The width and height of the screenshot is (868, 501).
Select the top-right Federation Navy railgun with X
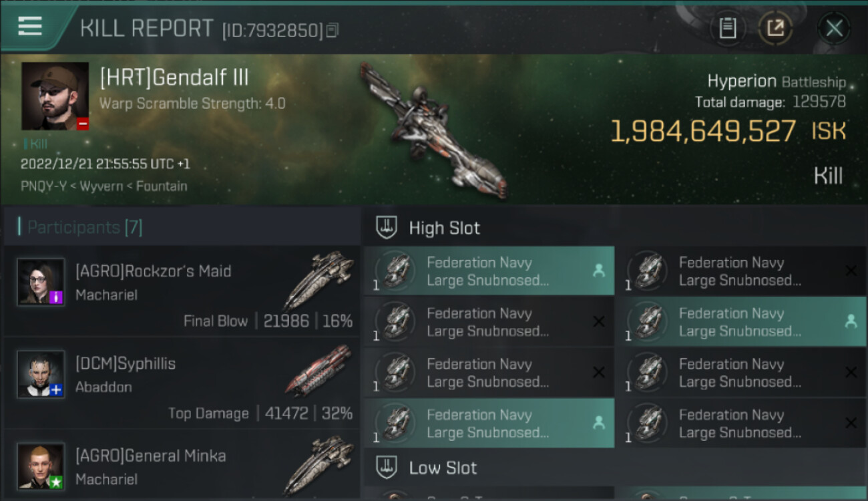(742, 271)
